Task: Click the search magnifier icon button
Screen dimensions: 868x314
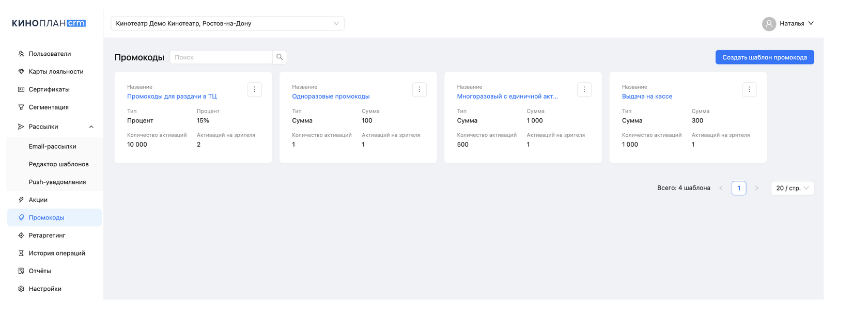Action: point(280,57)
